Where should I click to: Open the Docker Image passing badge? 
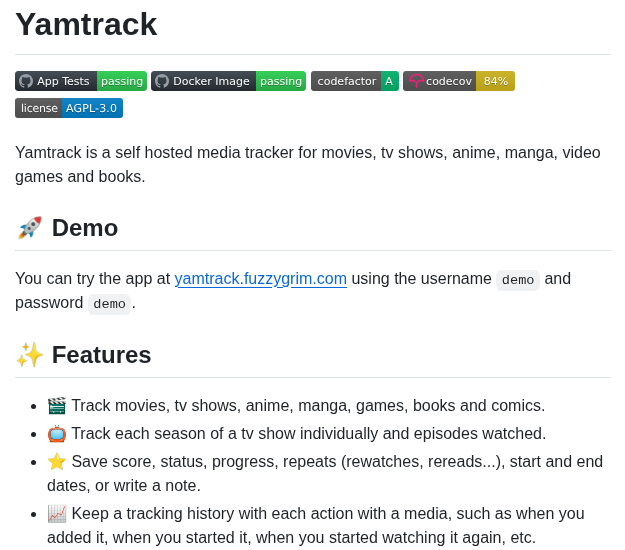228,81
